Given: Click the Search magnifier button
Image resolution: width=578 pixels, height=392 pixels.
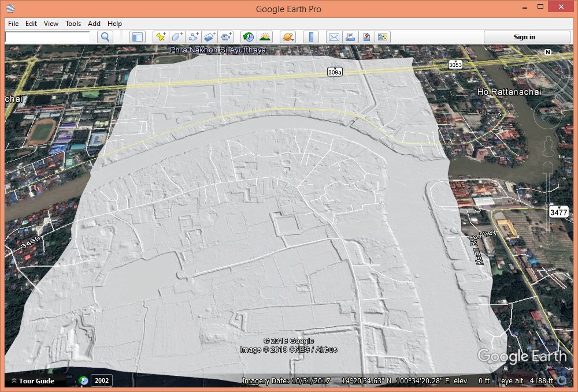Looking at the screenshot, I should click(x=105, y=37).
